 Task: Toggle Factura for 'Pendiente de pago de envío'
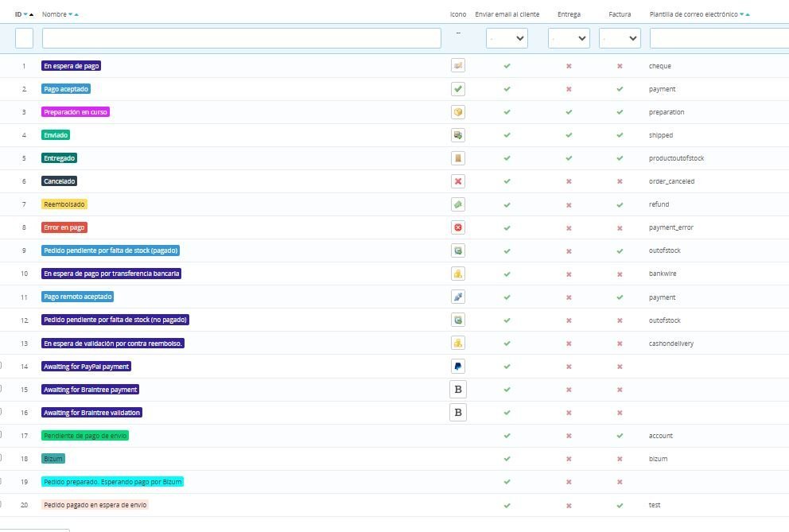(x=620, y=436)
